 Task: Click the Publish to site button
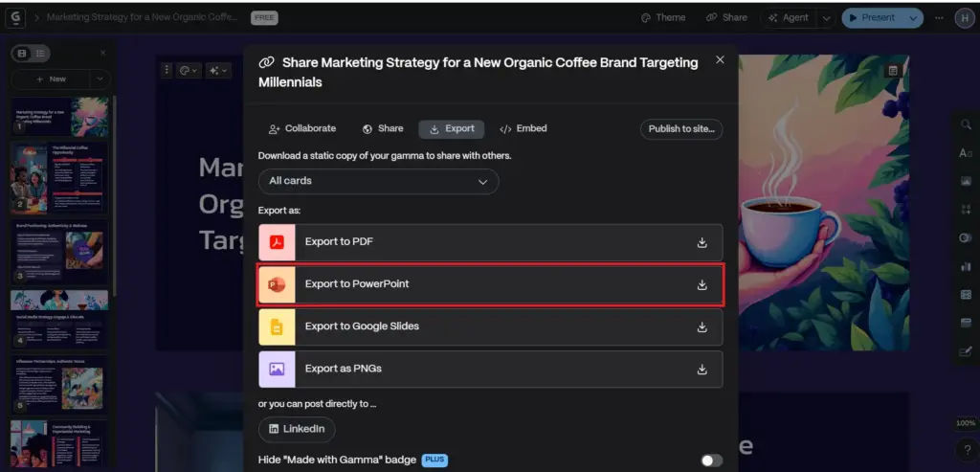click(x=680, y=129)
